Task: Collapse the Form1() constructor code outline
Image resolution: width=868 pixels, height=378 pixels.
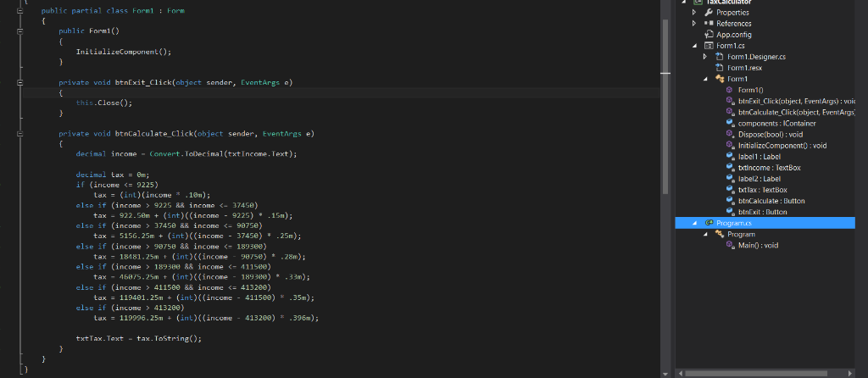Action: click(x=20, y=31)
